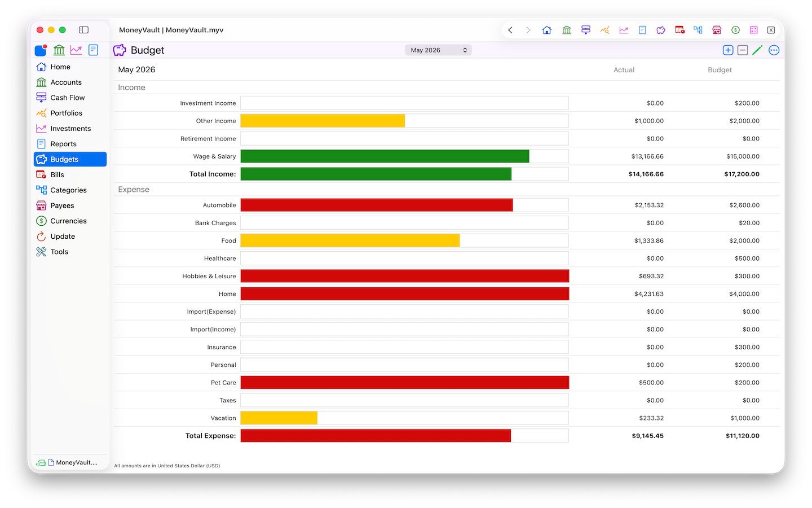Open the pink calculator tool in toolbar
This screenshot has width=812, height=508.
(x=754, y=30)
